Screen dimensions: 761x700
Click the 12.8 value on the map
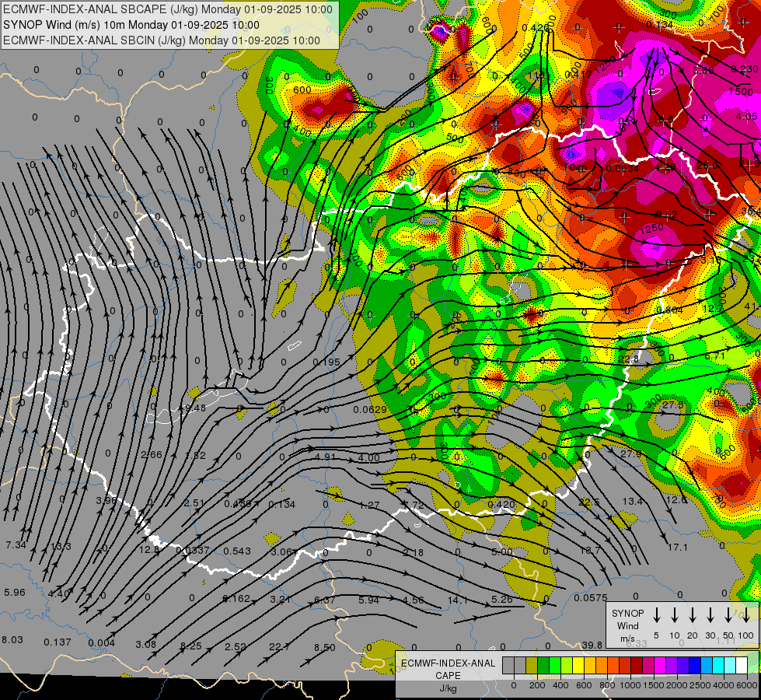pos(149,550)
